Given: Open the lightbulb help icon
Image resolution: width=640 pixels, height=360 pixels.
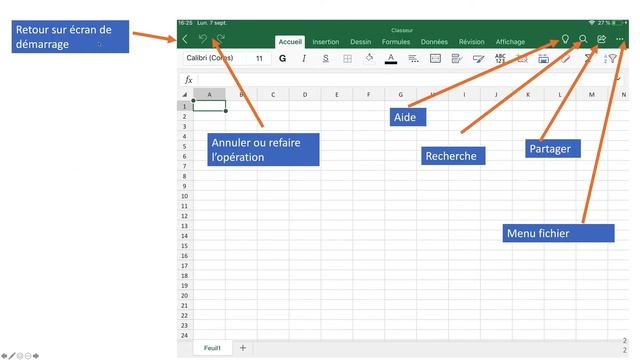Looking at the screenshot, I should click(x=565, y=39).
